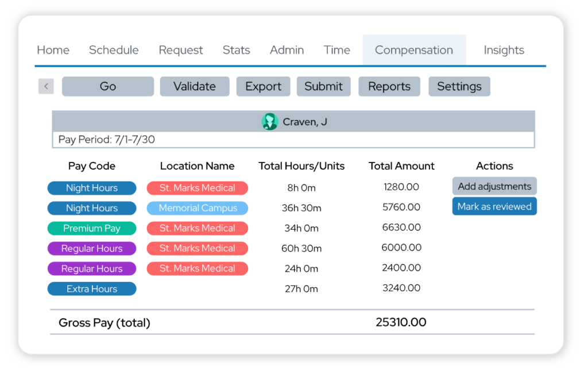
Task: Open the Home tab
Action: coord(53,50)
